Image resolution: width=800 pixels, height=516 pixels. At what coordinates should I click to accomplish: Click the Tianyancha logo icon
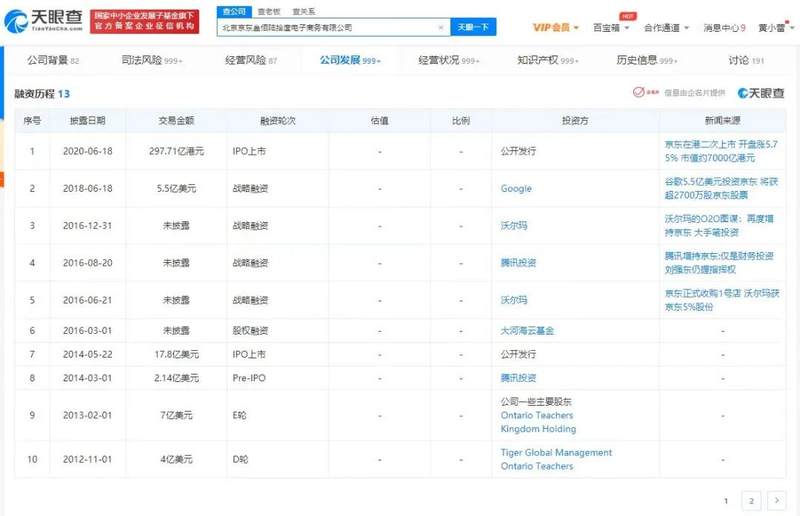coord(16,21)
